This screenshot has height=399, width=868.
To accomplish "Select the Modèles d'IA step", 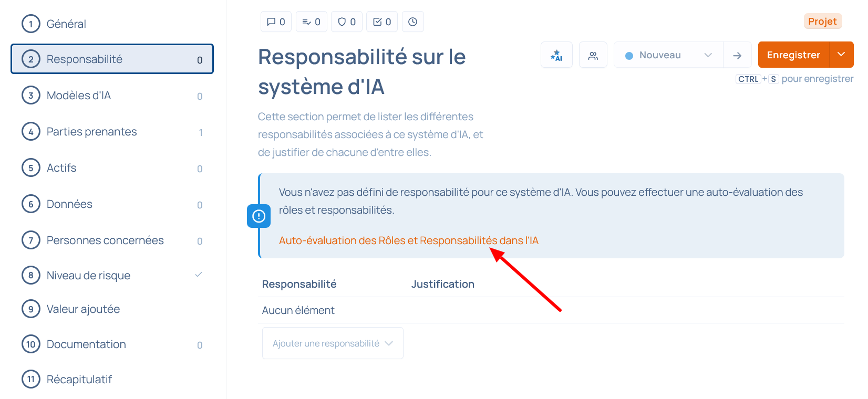I will point(79,96).
